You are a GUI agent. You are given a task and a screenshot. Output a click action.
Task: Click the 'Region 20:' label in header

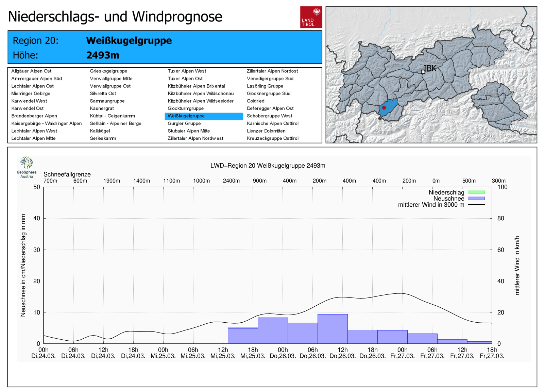pos(36,41)
